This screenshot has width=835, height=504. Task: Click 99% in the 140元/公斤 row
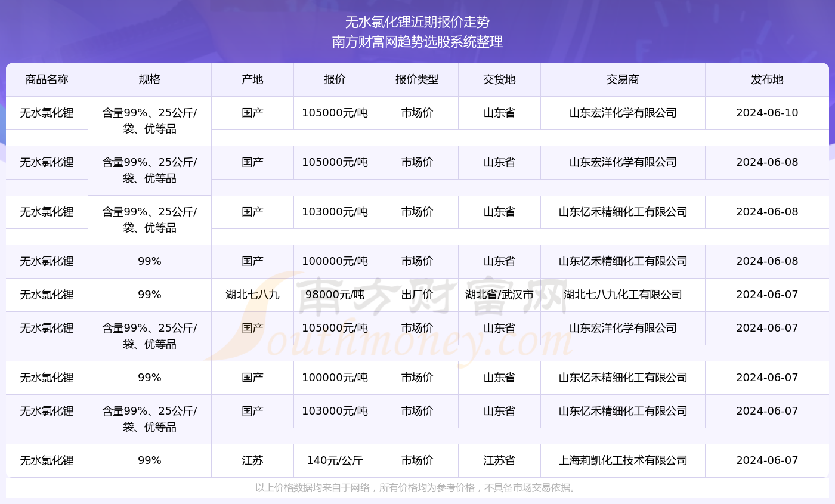coord(150,460)
